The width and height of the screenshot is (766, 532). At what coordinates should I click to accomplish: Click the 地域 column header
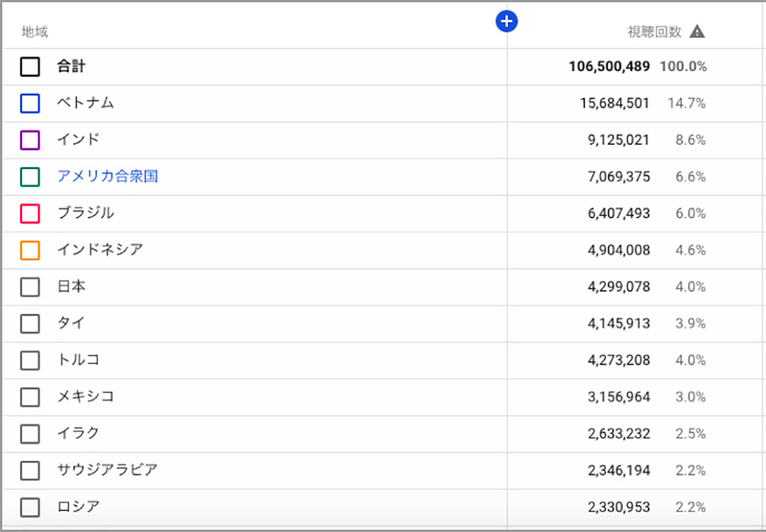pyautogui.click(x=35, y=32)
